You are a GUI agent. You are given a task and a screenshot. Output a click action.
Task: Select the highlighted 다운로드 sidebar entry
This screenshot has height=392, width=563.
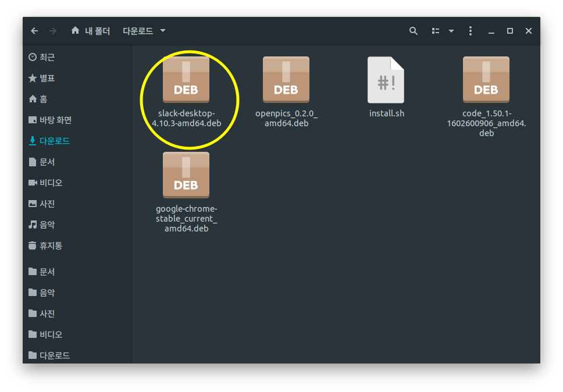click(55, 141)
